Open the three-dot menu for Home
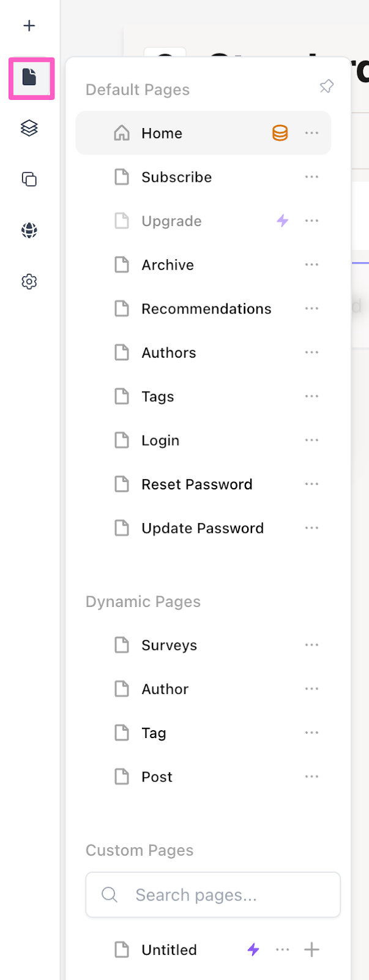 pos(311,133)
